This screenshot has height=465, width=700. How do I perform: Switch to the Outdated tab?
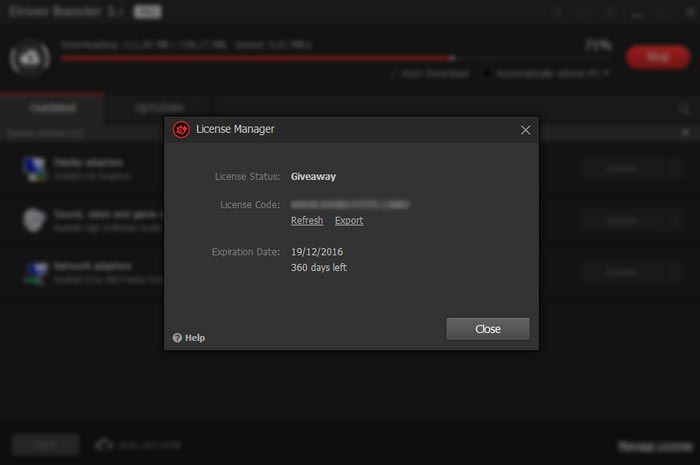(52, 107)
